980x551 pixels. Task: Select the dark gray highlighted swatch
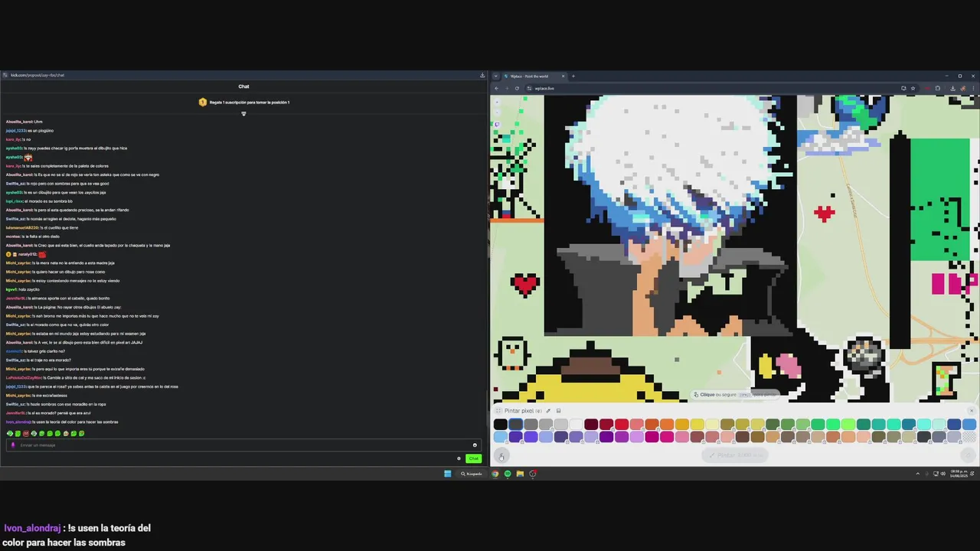point(516,425)
